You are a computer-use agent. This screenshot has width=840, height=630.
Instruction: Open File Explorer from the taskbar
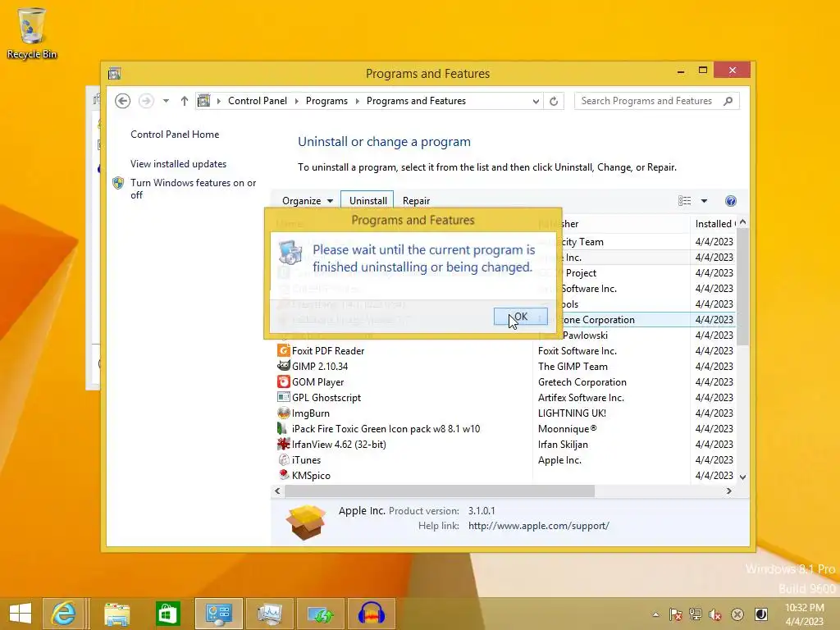(x=116, y=614)
